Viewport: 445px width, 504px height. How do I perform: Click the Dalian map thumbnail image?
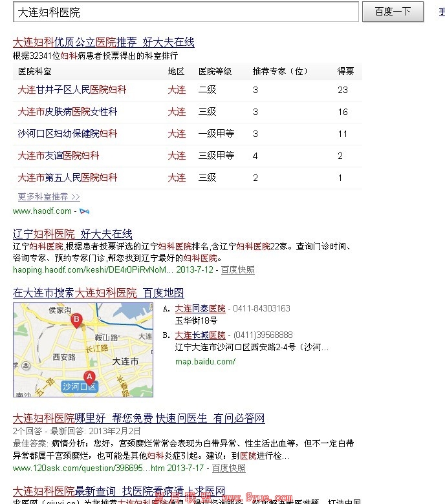coord(83,350)
